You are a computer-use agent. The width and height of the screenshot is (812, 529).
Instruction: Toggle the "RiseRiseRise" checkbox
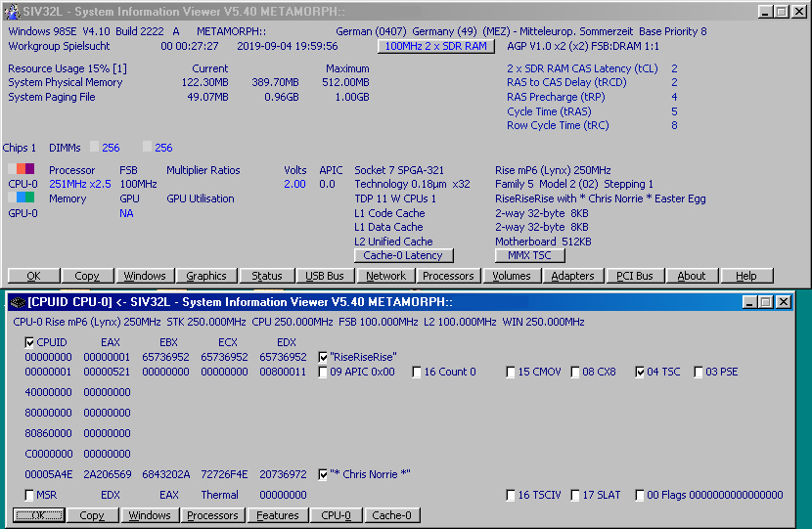coord(323,357)
